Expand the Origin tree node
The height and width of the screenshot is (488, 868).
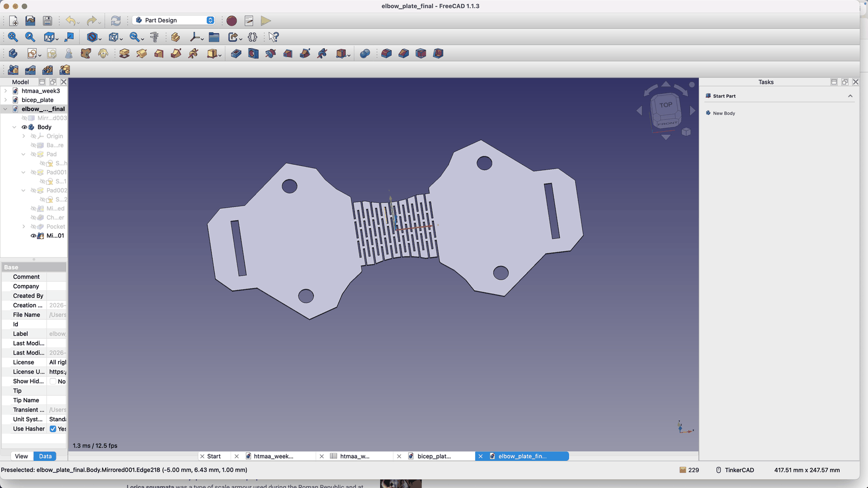(x=23, y=136)
